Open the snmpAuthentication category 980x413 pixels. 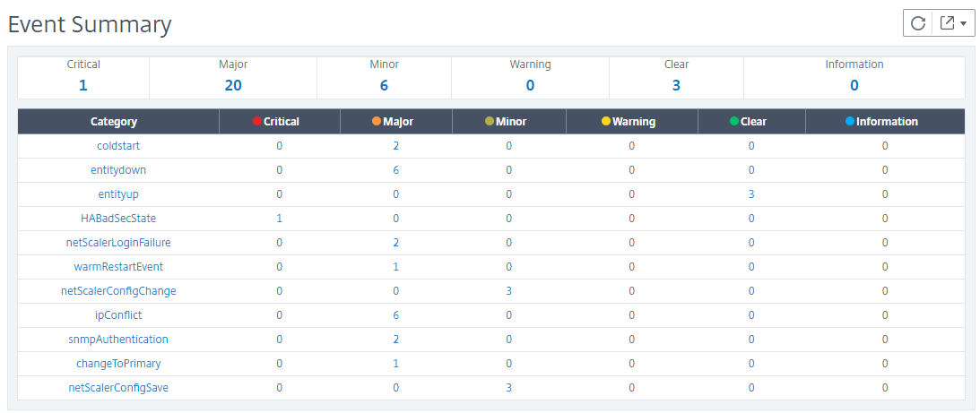(x=118, y=340)
